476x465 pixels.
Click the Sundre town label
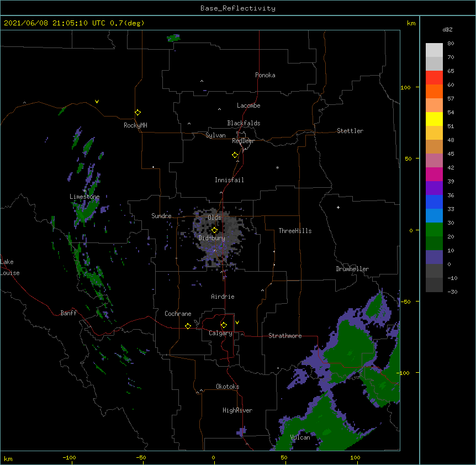(161, 216)
